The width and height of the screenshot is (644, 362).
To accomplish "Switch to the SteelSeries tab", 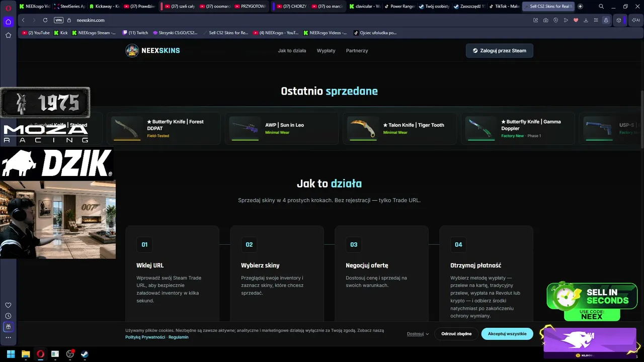I will point(69,7).
